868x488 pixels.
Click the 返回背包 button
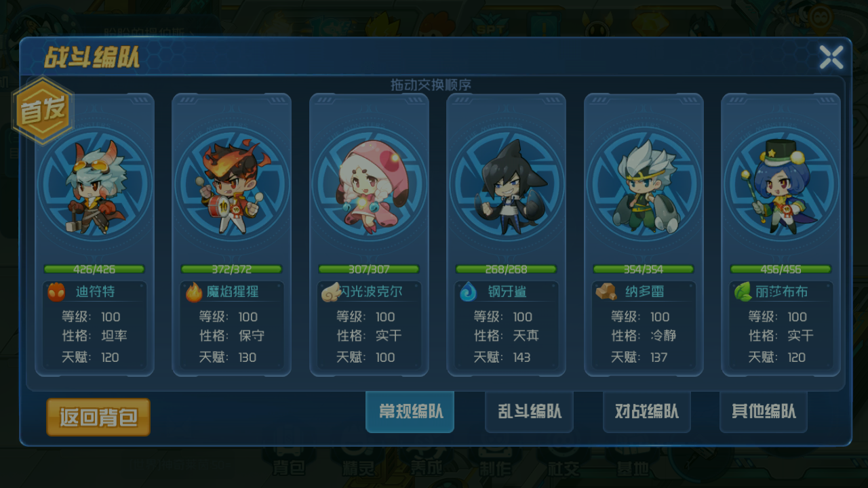pyautogui.click(x=98, y=417)
